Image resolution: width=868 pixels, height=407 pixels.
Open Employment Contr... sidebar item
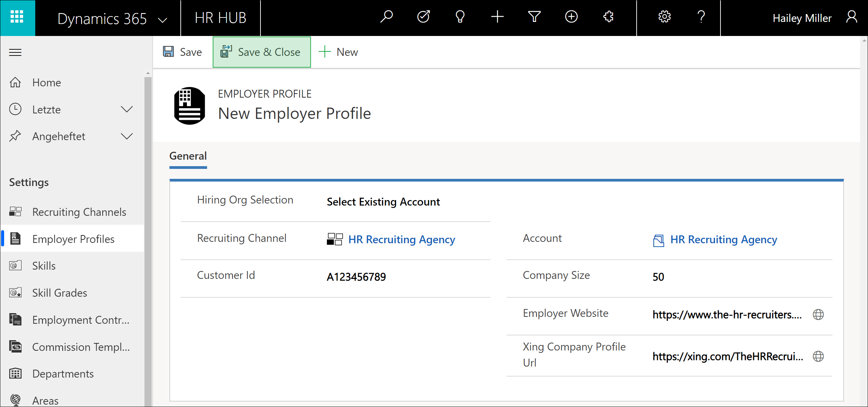click(x=73, y=320)
